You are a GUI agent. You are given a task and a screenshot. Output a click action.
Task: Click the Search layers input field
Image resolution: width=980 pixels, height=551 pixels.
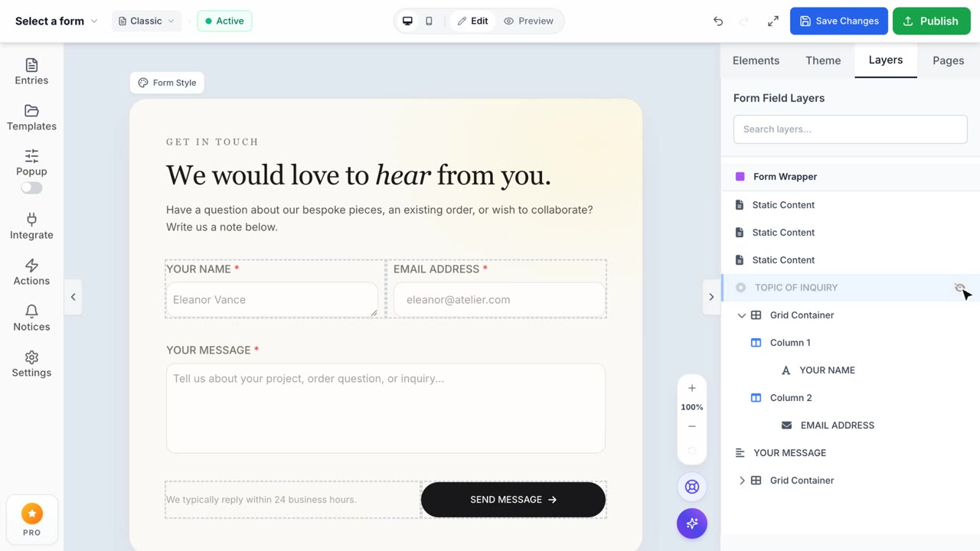(850, 129)
